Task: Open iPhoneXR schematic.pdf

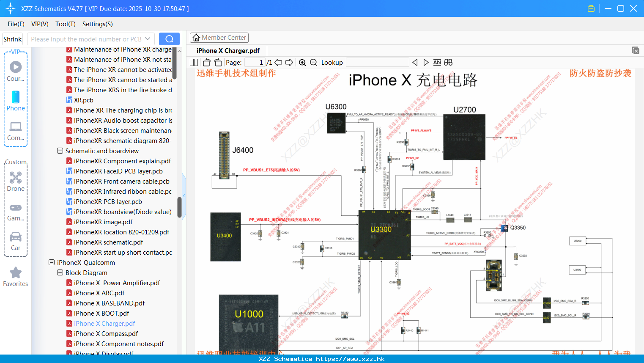Action: [109, 242]
